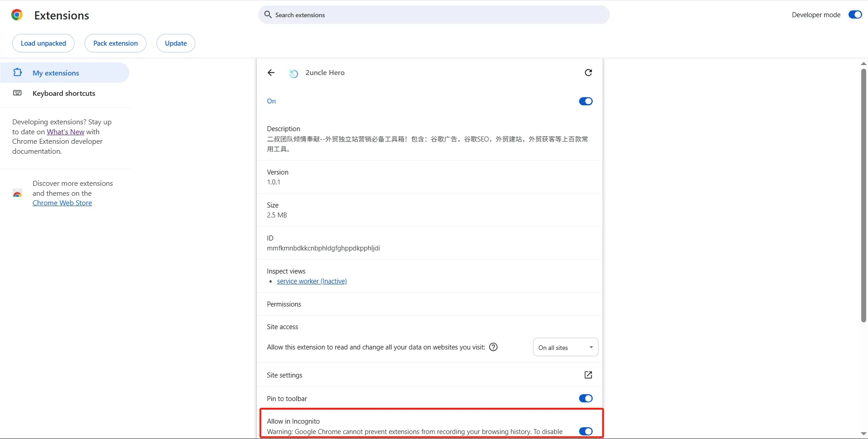The width and height of the screenshot is (868, 439).
Task: Focus the Search extensions field
Action: pos(434,15)
